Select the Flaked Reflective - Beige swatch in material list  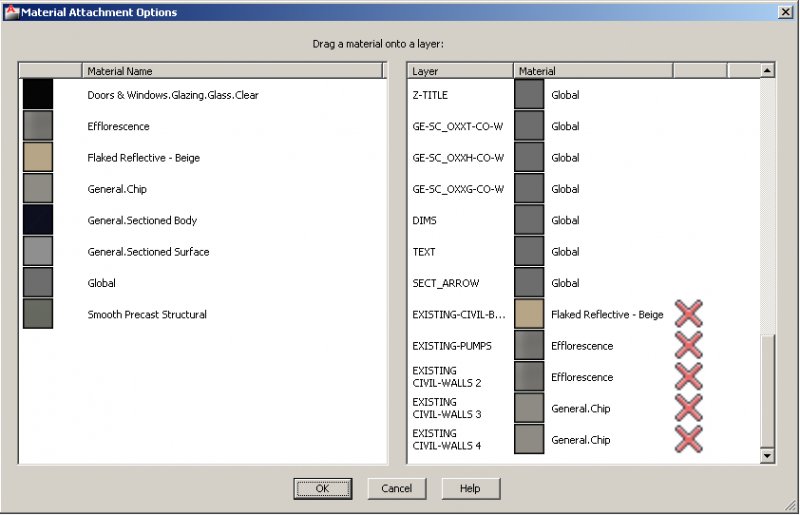38,158
